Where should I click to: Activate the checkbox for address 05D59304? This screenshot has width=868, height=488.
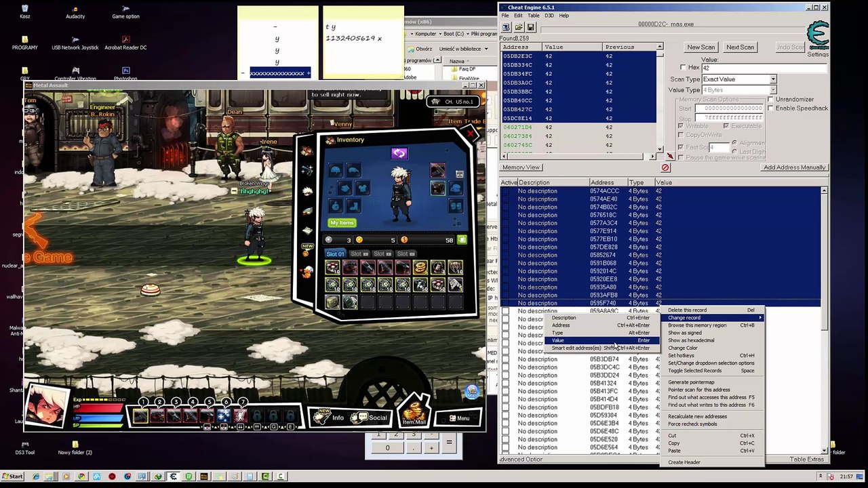[x=505, y=415]
